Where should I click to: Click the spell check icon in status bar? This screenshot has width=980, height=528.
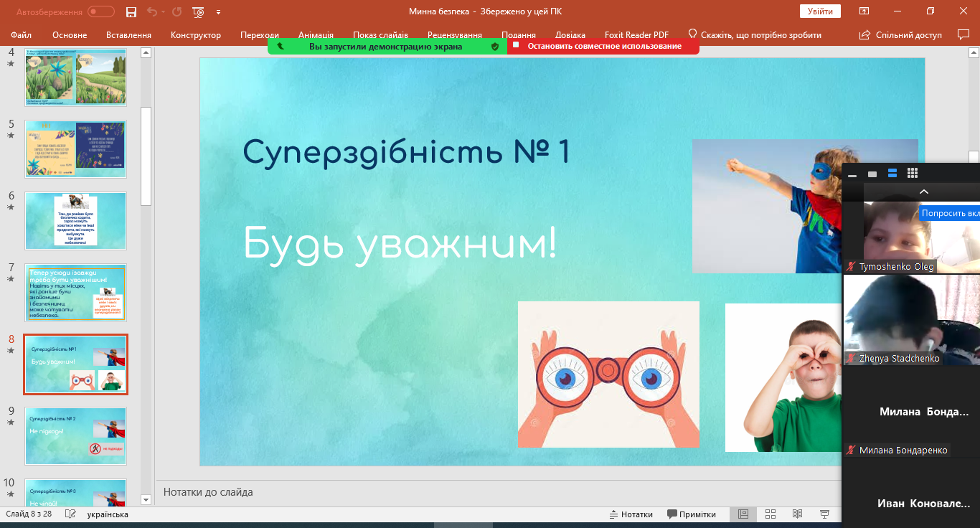click(70, 514)
